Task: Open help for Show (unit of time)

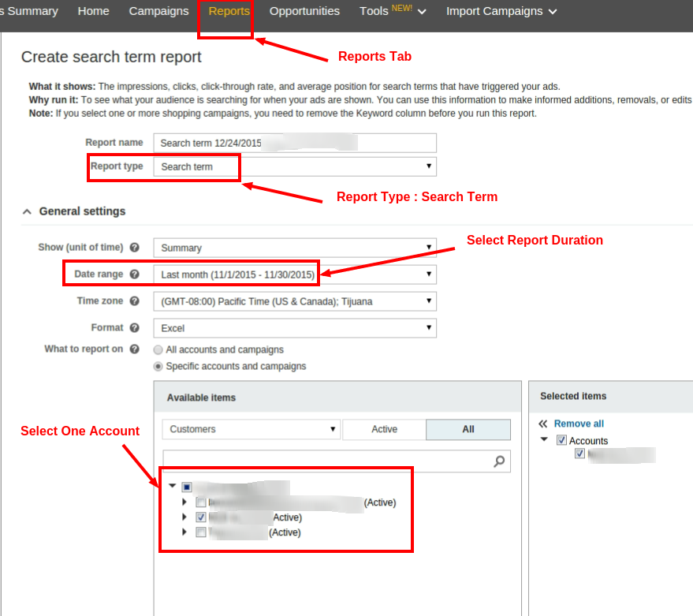Action: point(134,248)
